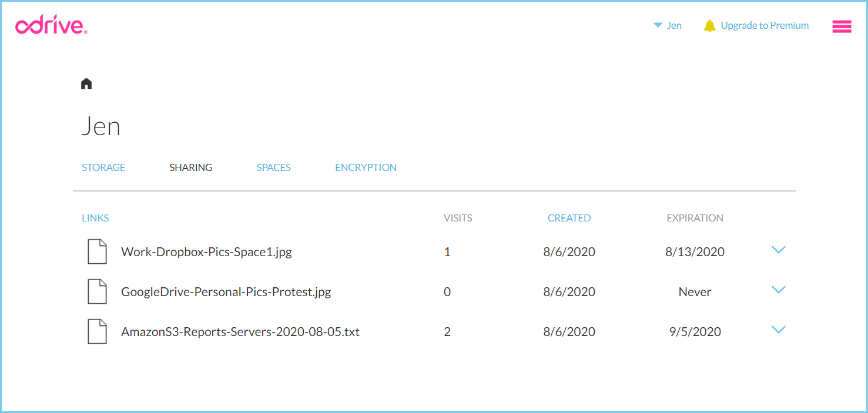
Task: Click Upgrade to Premium link
Action: 765,25
